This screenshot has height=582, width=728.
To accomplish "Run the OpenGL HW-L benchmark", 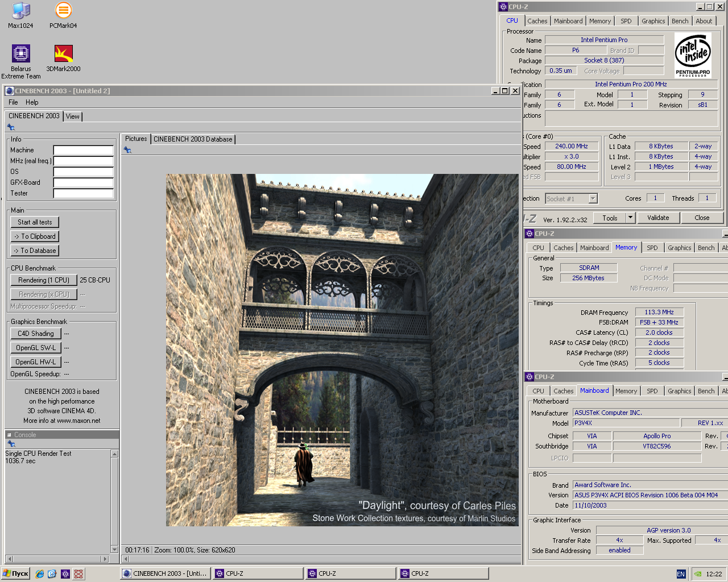I will pos(36,362).
